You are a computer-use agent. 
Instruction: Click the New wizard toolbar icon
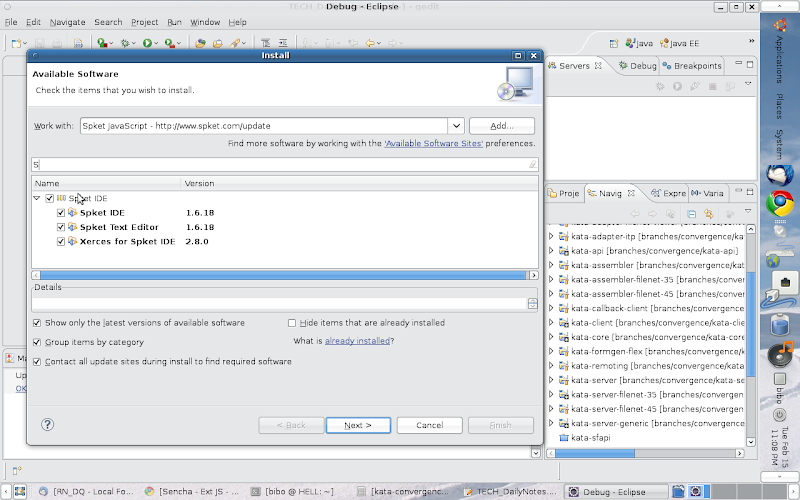[x=17, y=43]
